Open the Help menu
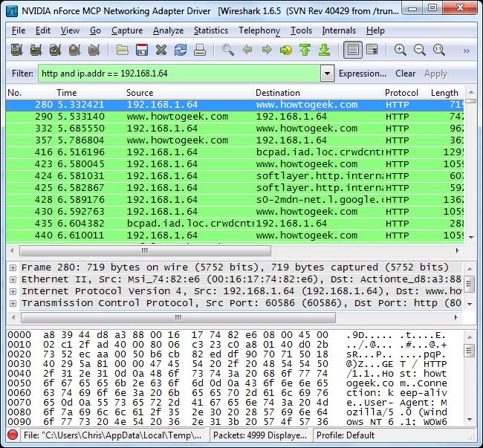The height and width of the screenshot is (448, 483). click(375, 30)
